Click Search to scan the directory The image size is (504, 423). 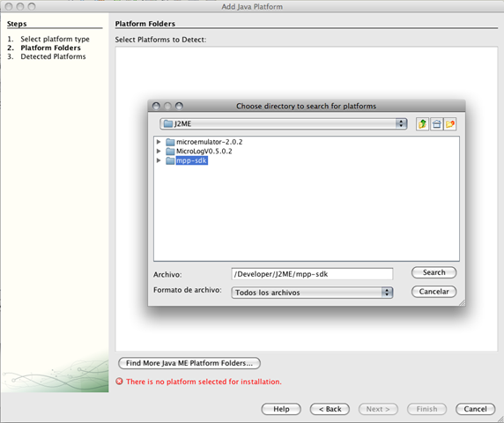434,272
